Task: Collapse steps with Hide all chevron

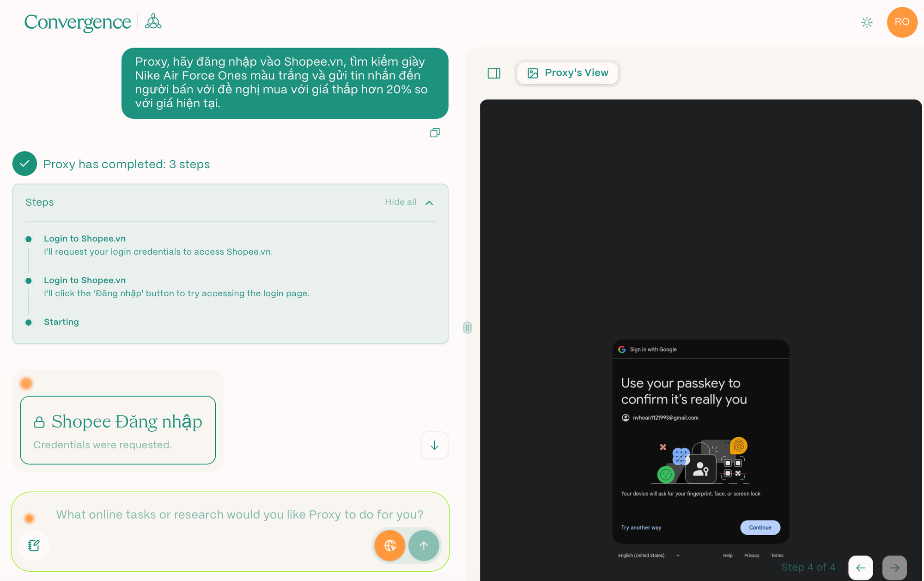Action: [429, 203]
